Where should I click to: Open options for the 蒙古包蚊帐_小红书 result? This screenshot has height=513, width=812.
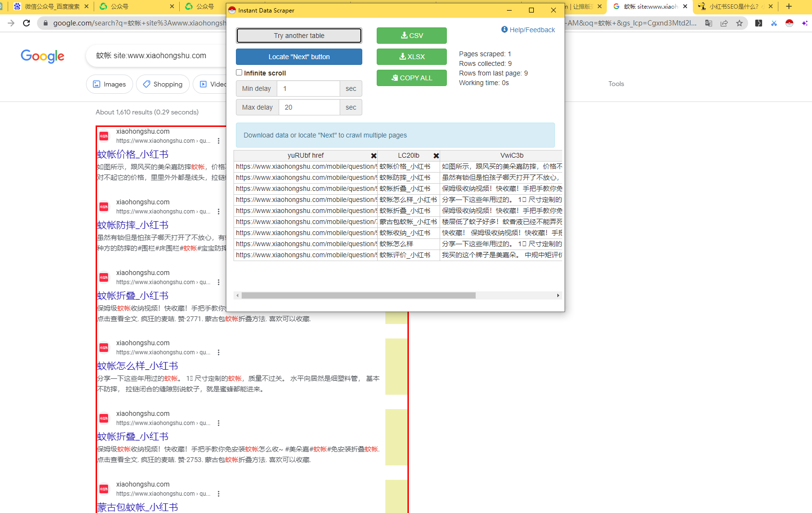(219, 494)
